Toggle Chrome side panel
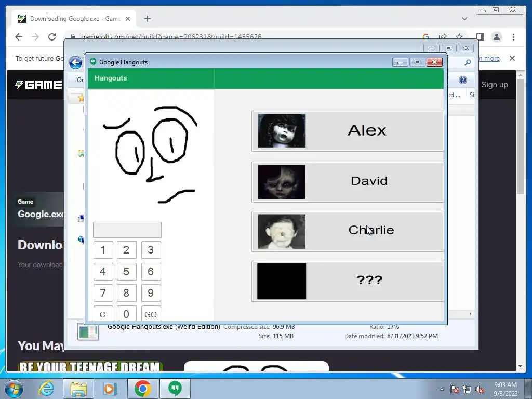This screenshot has height=399, width=532. pyautogui.click(x=480, y=37)
